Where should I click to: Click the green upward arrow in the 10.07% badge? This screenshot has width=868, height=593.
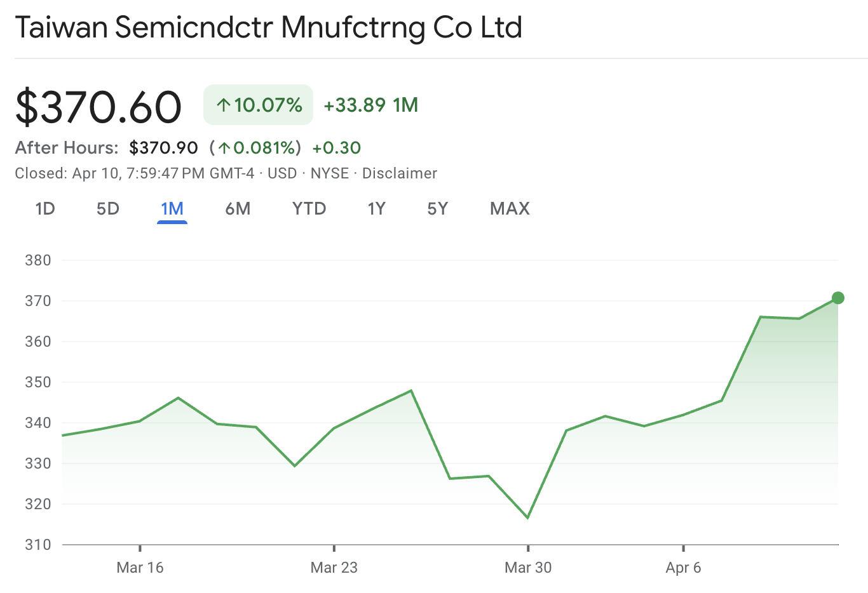click(x=223, y=105)
